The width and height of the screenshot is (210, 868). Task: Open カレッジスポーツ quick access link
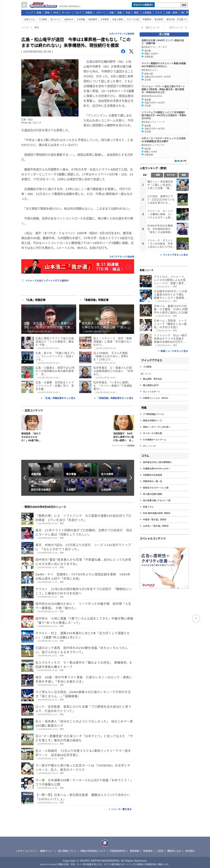coord(151,392)
